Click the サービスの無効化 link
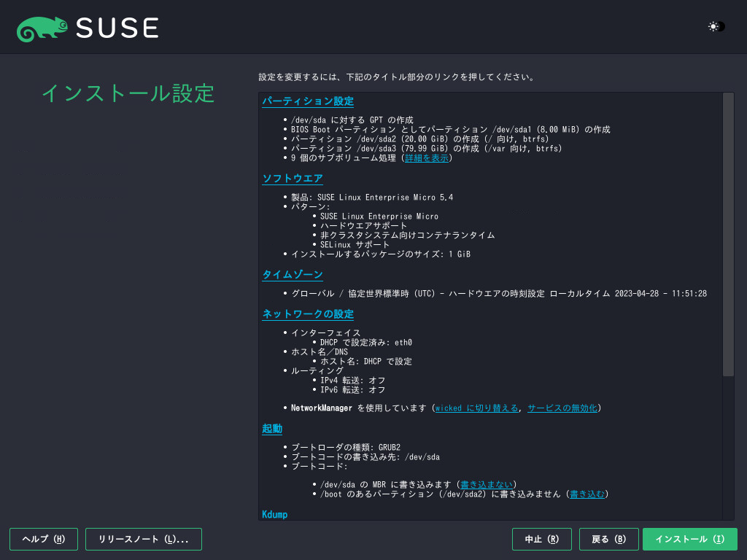Viewport: 747px width, 560px height. (x=562, y=408)
